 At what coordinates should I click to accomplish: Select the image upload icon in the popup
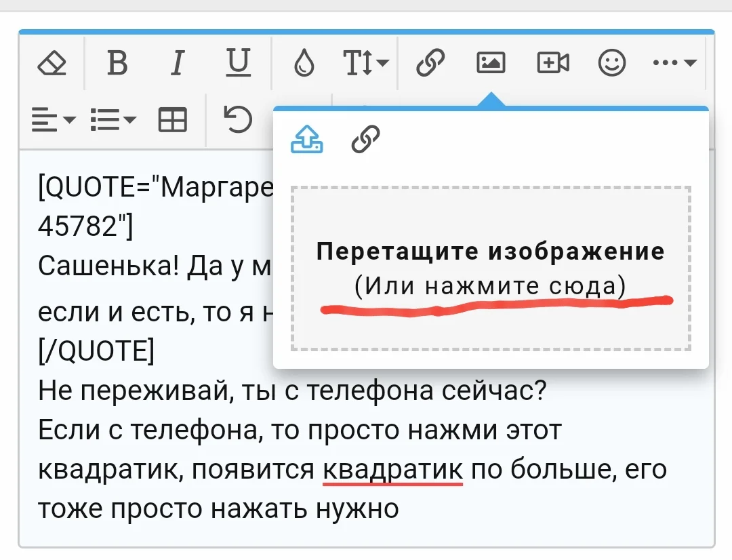click(306, 140)
